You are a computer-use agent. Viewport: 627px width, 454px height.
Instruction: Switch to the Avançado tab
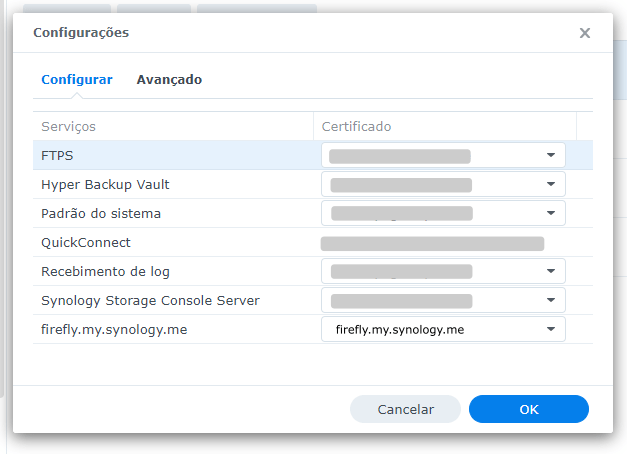169,79
